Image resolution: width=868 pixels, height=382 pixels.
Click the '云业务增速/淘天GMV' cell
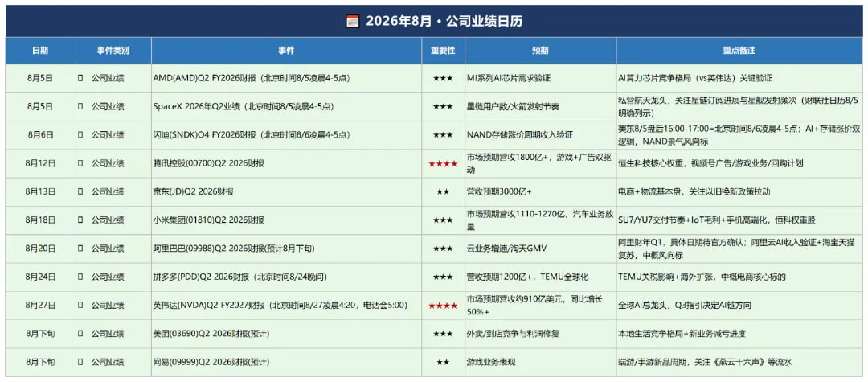pyautogui.click(x=540, y=248)
